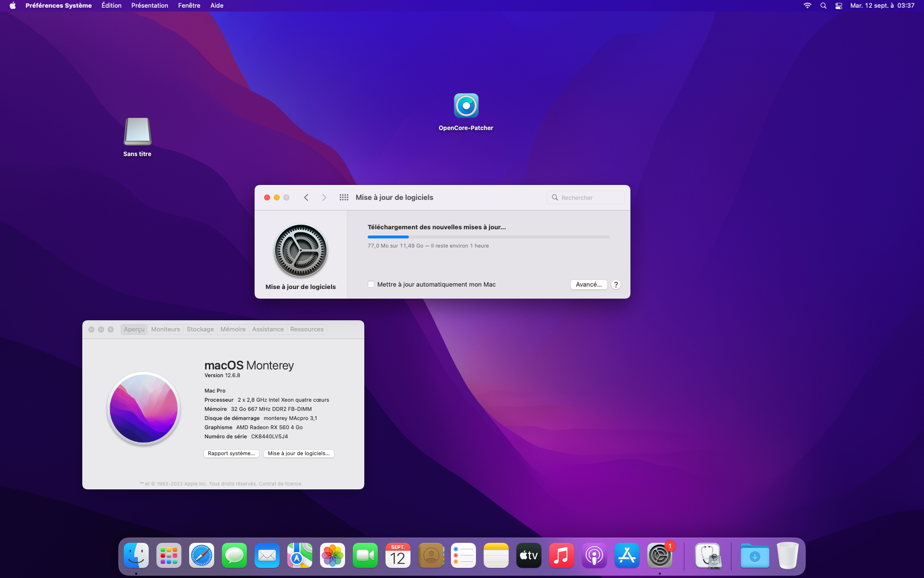Open App Store from the Dock

click(x=627, y=555)
